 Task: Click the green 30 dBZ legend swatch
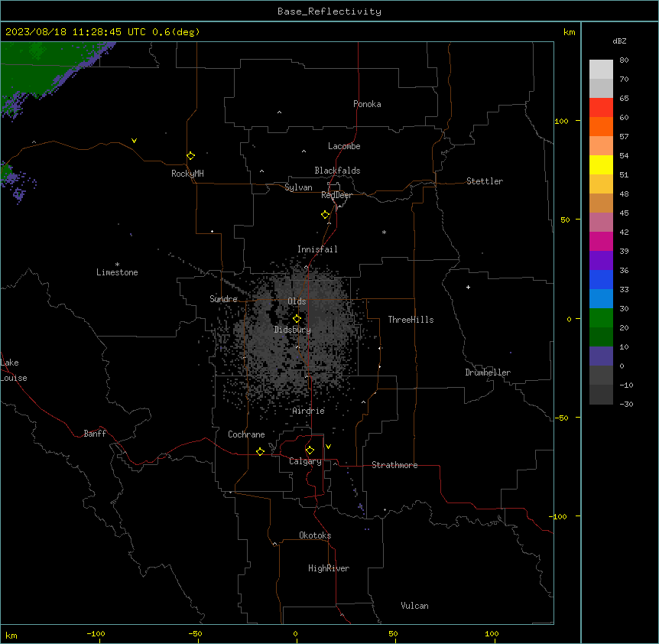(601, 318)
